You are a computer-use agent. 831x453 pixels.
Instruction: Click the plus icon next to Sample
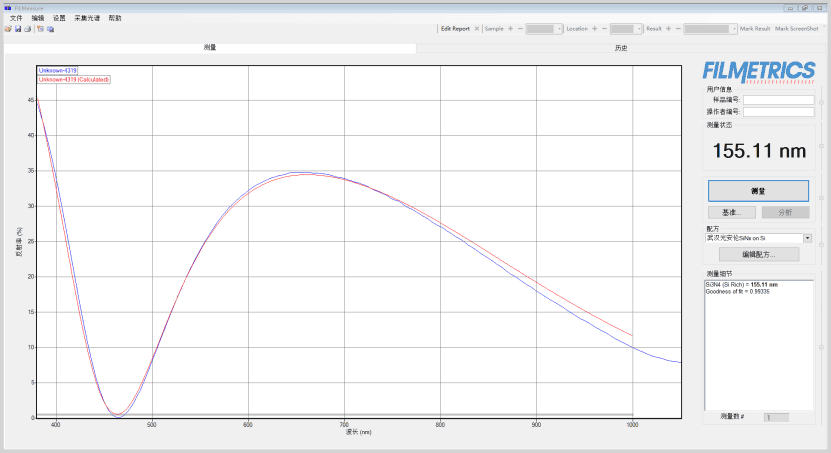pos(510,29)
